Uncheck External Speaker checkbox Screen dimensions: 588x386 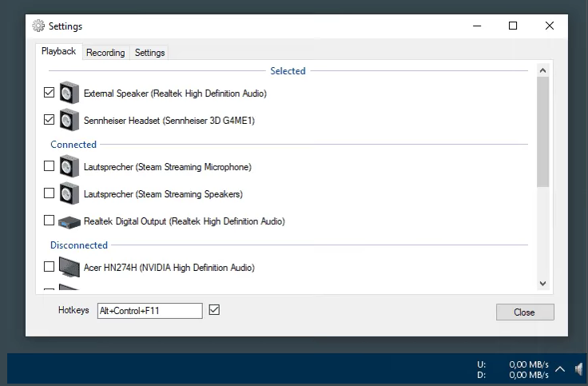[x=49, y=92]
